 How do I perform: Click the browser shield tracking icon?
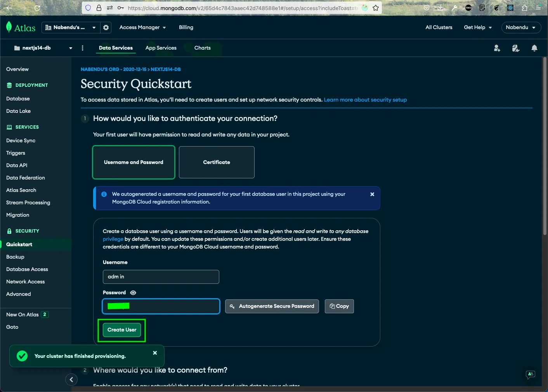(88, 8)
